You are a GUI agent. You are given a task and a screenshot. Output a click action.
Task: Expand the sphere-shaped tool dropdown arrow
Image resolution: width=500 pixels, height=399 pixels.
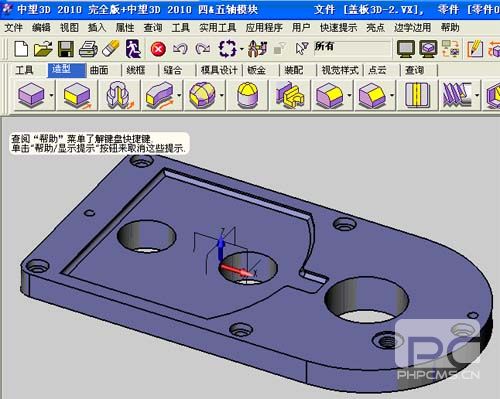point(222,95)
